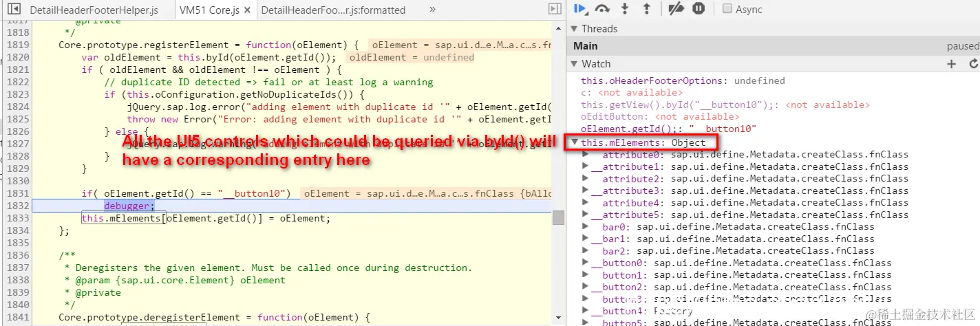This screenshot has width=980, height=326.
Task: Show the file navigator pane icon
Action: click(14, 10)
